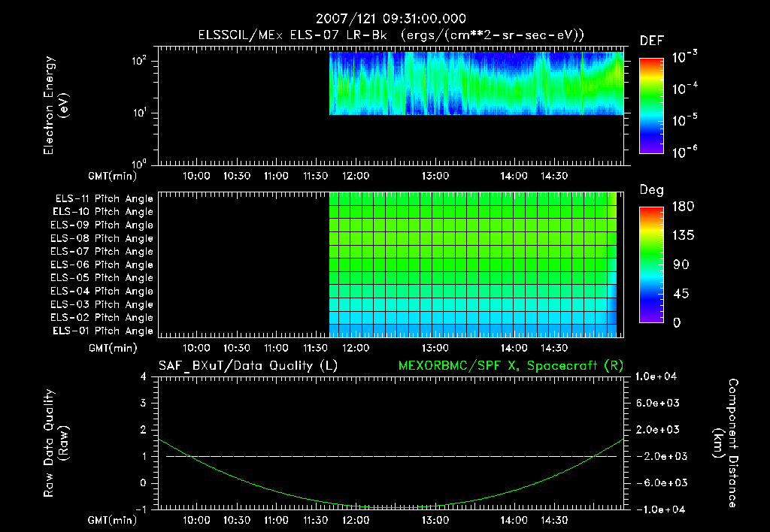Viewport: 770px width, 532px height.
Task: Select the ELS-05 Pitch Angle row label
Action: pyautogui.click(x=102, y=278)
